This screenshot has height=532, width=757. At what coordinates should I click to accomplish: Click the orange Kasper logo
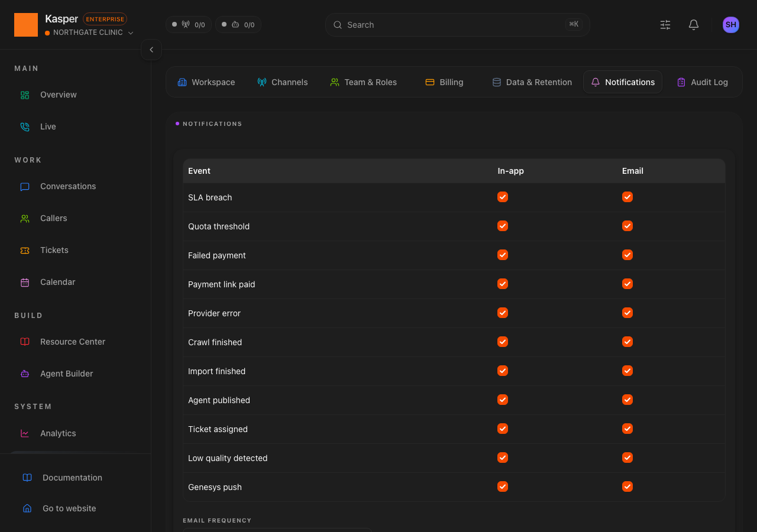click(x=26, y=25)
